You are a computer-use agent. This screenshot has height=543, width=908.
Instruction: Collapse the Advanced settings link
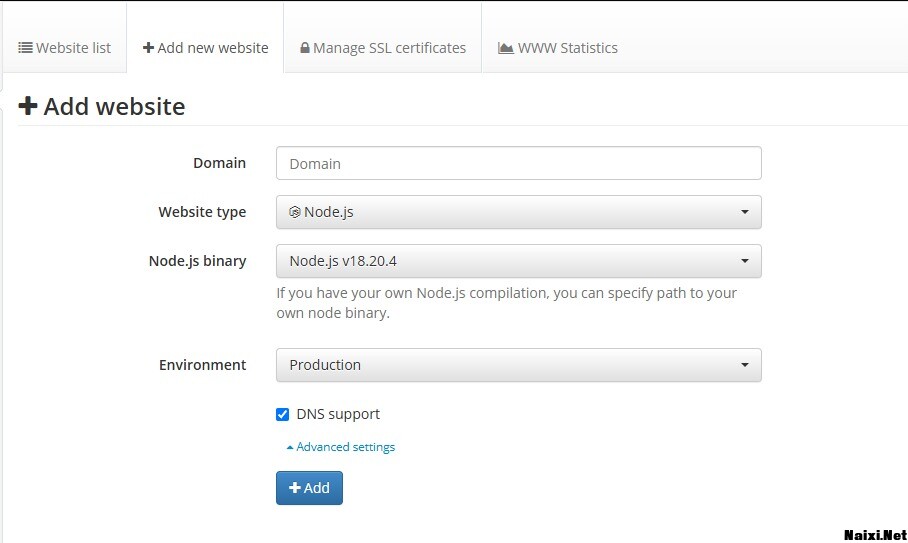tap(345, 447)
